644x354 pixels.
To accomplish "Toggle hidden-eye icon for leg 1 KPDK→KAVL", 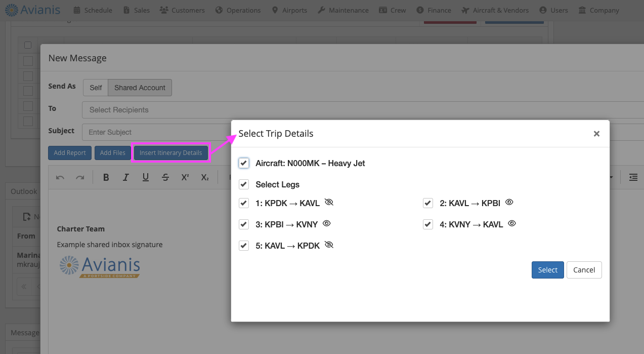I will click(x=329, y=202).
